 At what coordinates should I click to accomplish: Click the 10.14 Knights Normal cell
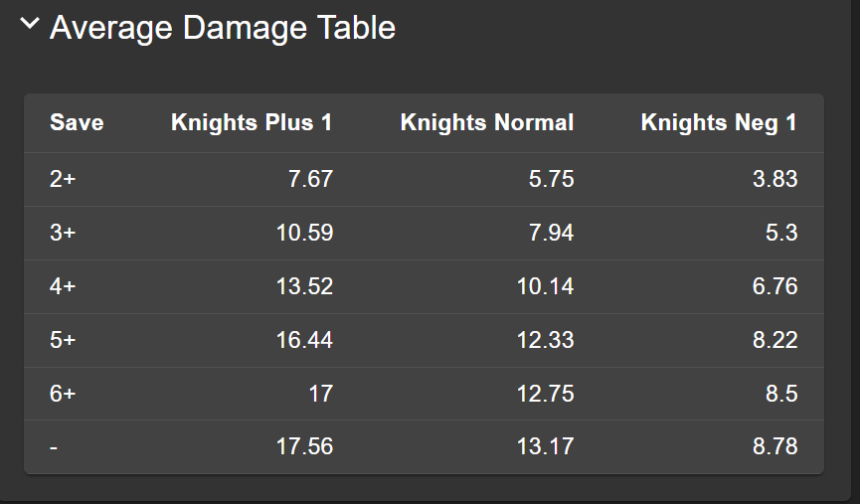pyautogui.click(x=545, y=287)
